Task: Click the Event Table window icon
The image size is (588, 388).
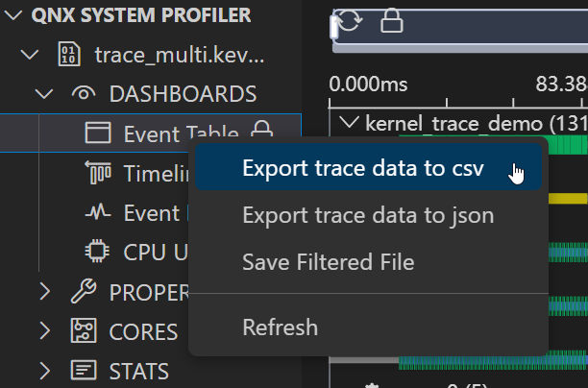Action: point(99,133)
